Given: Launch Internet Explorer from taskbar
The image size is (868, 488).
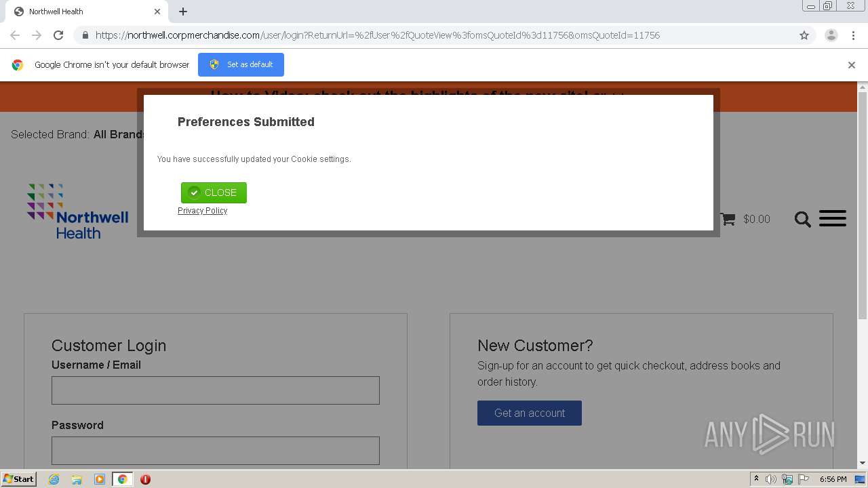Looking at the screenshot, I should (54, 479).
